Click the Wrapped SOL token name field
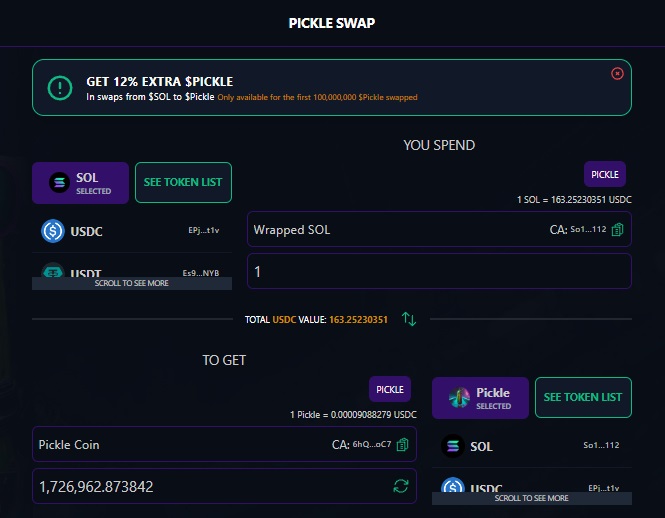 click(439, 230)
